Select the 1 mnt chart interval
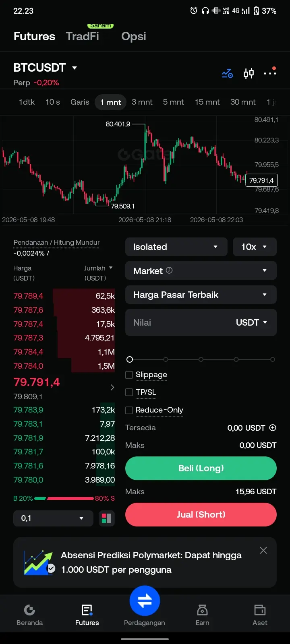The height and width of the screenshot is (644, 290). (x=111, y=102)
